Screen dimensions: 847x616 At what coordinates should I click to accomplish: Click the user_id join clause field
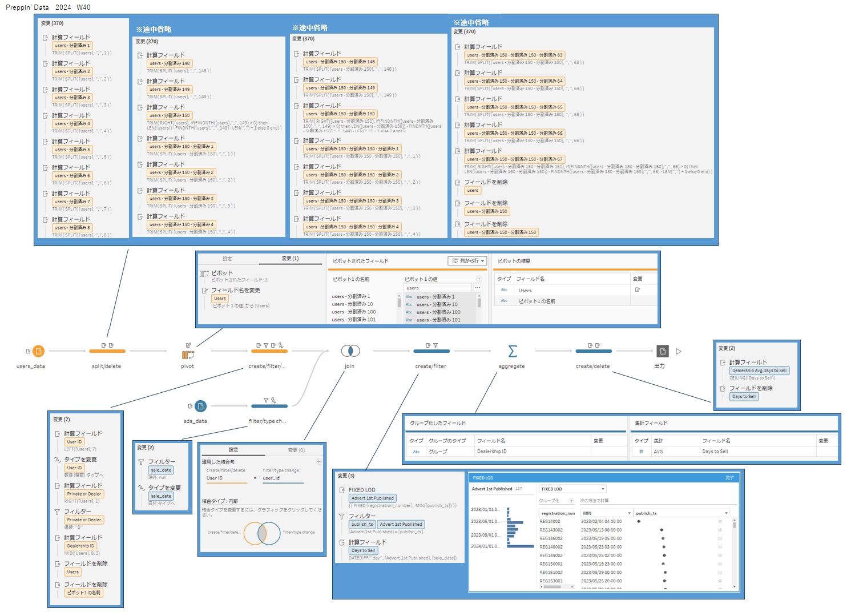tap(283, 478)
